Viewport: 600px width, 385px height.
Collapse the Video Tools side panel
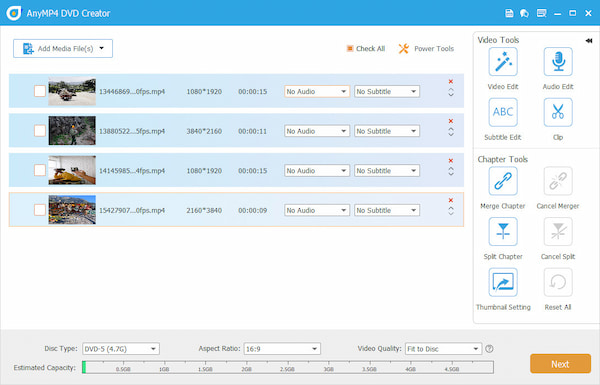point(589,41)
